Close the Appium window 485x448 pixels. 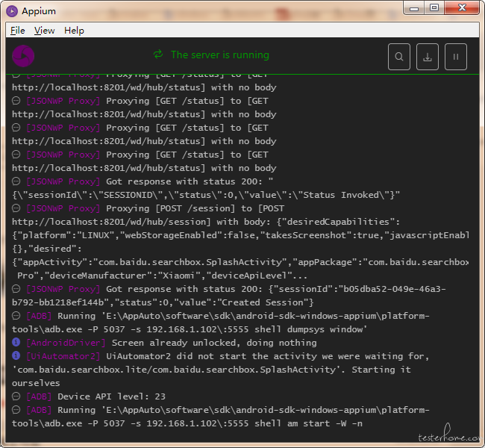(462, 8)
